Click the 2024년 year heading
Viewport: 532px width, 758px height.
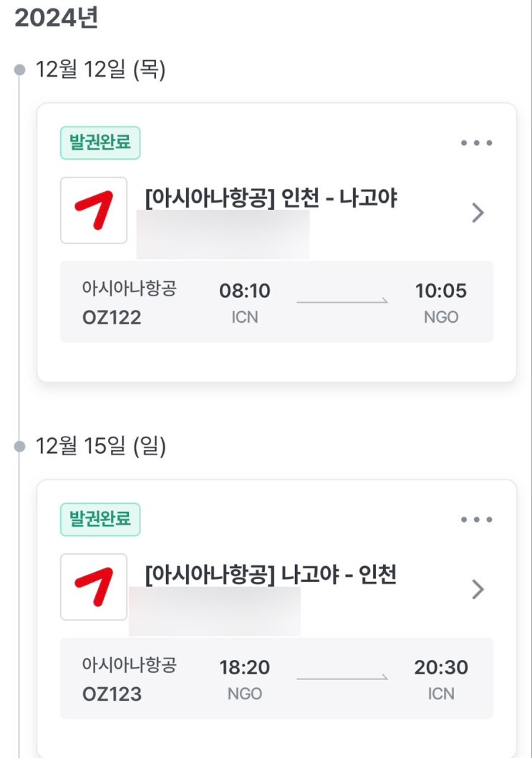click(56, 19)
